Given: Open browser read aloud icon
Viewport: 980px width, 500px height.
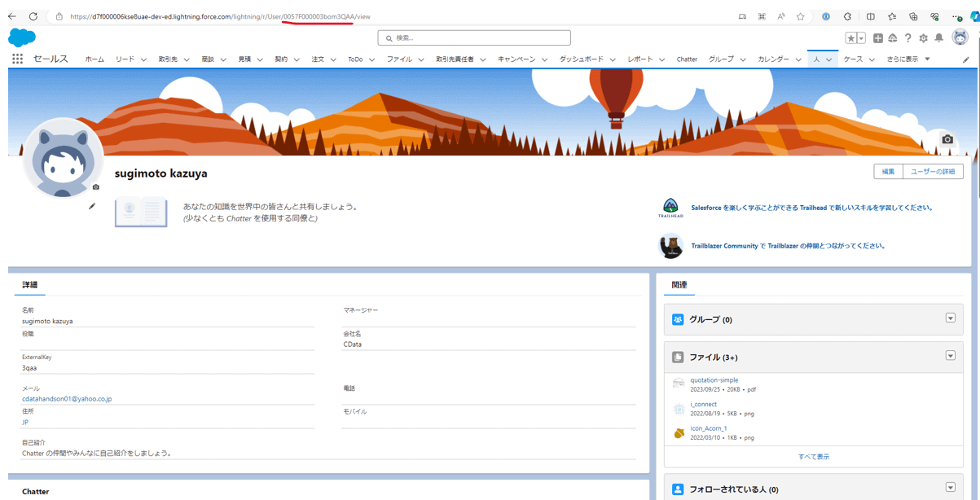Looking at the screenshot, I should (x=781, y=16).
